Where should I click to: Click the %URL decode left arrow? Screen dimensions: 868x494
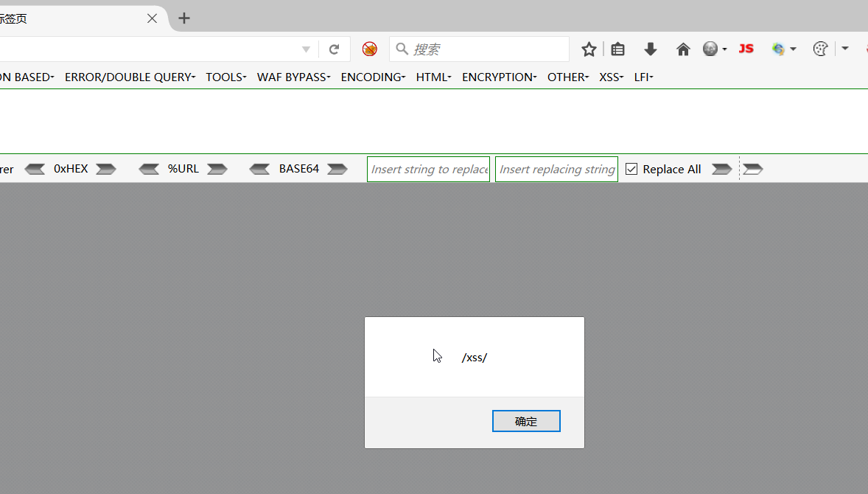click(x=150, y=169)
